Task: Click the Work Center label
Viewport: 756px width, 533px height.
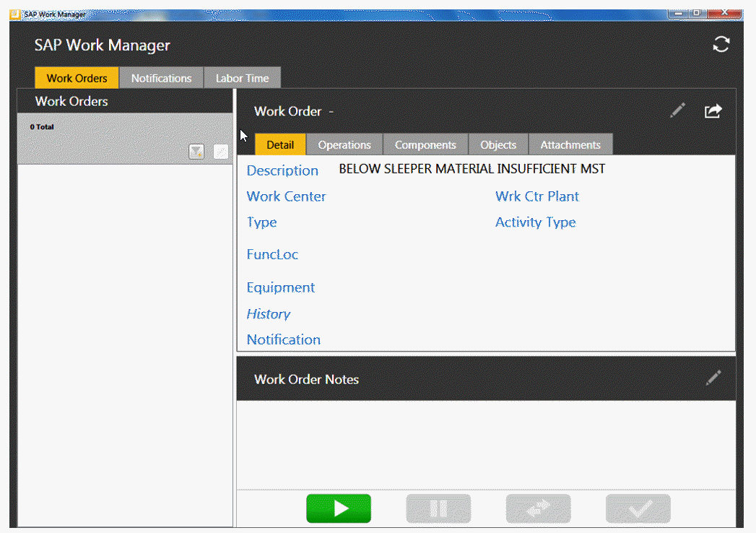Action: pos(287,196)
